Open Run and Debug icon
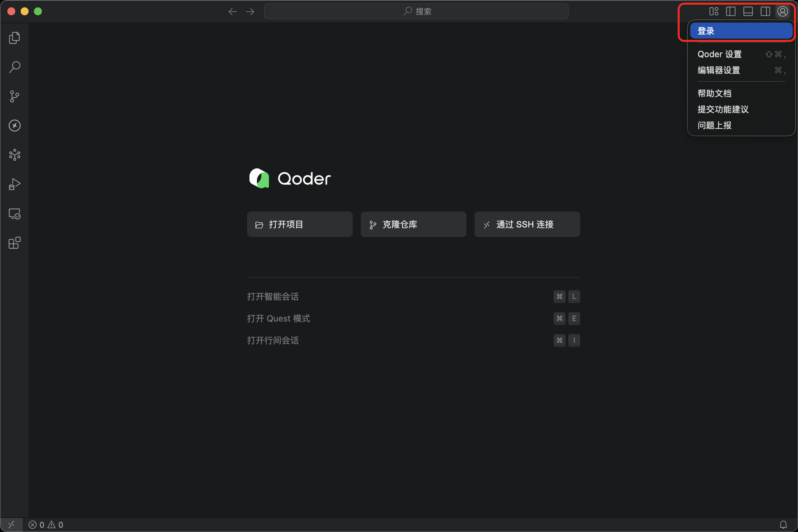 tap(14, 184)
